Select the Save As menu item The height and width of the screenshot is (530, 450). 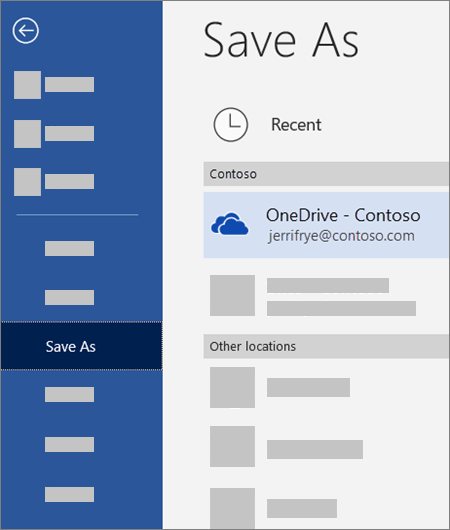point(81,346)
